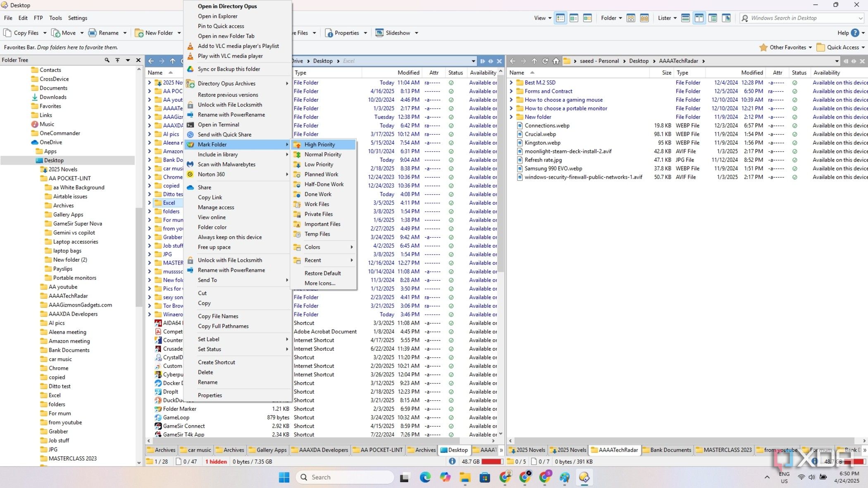Click Restore Default in submenu
This screenshot has width=868, height=488.
(x=323, y=273)
